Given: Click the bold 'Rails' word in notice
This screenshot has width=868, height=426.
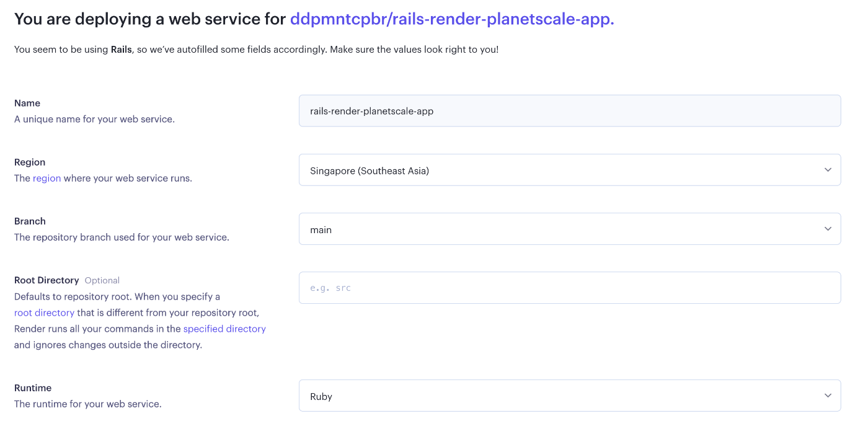Looking at the screenshot, I should (122, 49).
